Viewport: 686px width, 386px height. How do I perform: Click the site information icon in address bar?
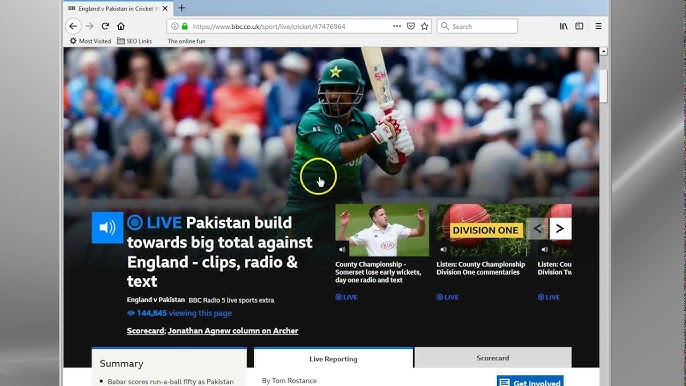[x=175, y=26]
